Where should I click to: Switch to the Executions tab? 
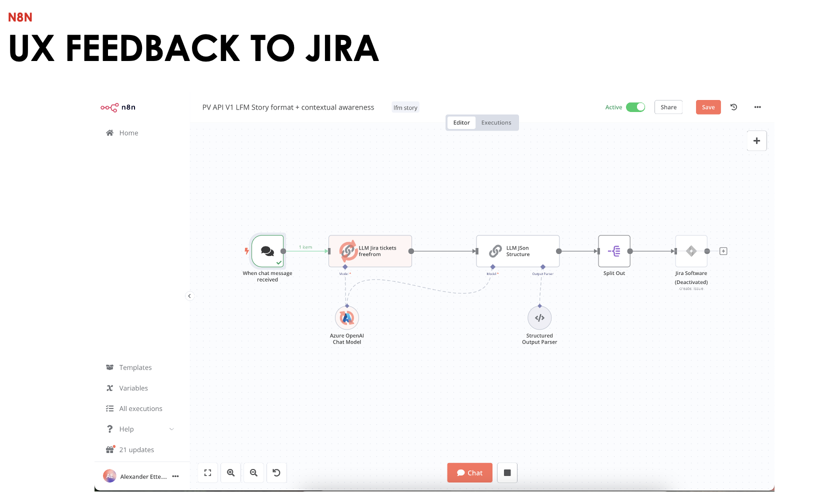pos(496,122)
